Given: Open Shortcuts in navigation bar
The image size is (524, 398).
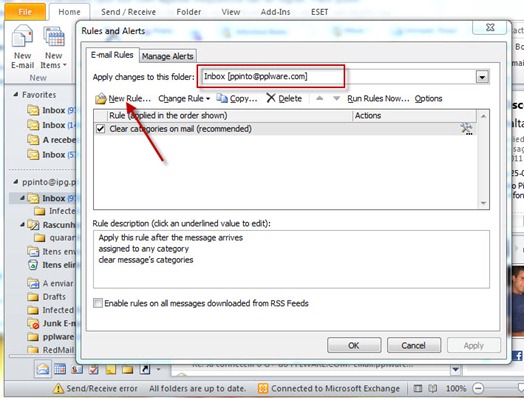Looking at the screenshot, I should [145, 369].
